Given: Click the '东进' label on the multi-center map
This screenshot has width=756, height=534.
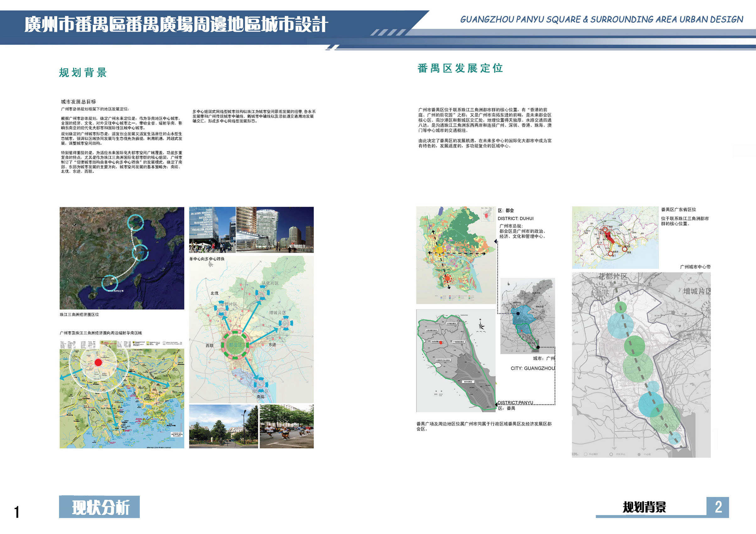Looking at the screenshot, I should 272,344.
